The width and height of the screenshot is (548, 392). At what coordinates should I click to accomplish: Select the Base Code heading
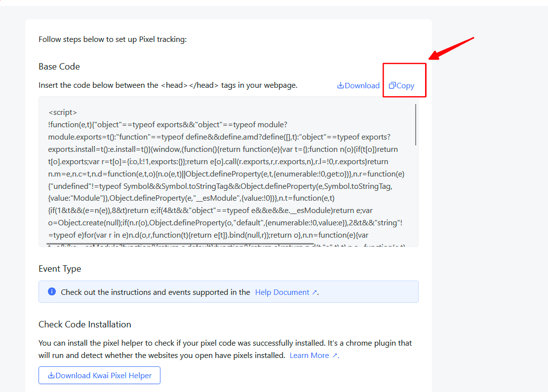click(59, 67)
